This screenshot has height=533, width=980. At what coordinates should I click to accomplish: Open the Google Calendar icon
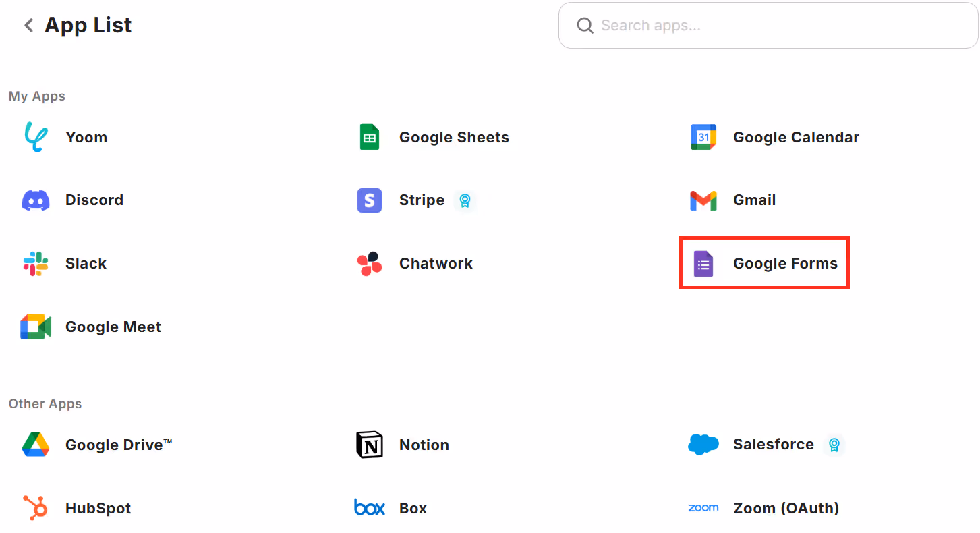[703, 137]
